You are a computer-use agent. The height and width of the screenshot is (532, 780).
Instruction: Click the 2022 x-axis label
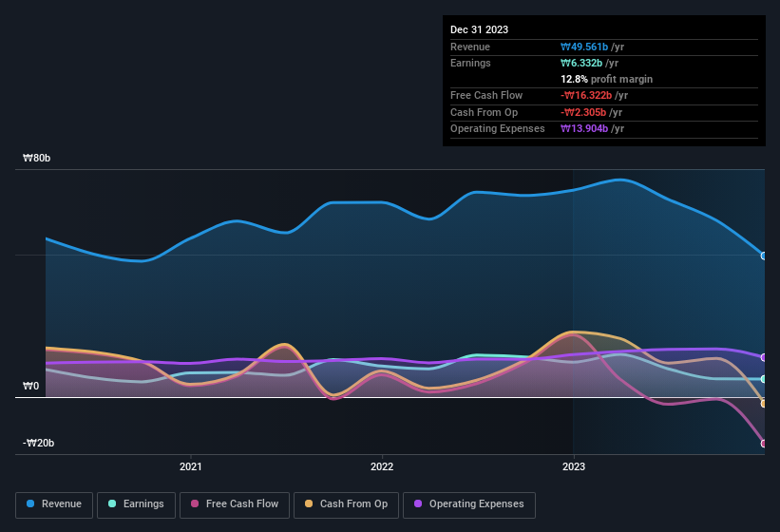pyautogui.click(x=382, y=466)
